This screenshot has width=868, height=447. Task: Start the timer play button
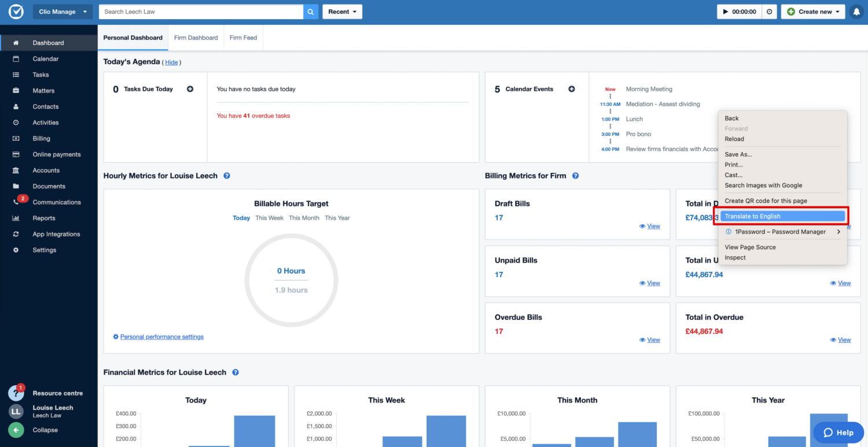click(726, 12)
